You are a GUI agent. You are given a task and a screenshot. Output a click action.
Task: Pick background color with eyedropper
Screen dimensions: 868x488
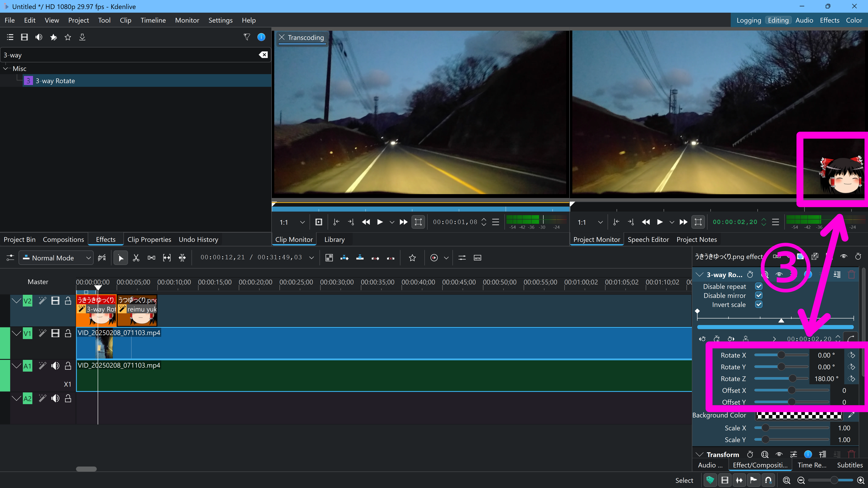tap(851, 415)
